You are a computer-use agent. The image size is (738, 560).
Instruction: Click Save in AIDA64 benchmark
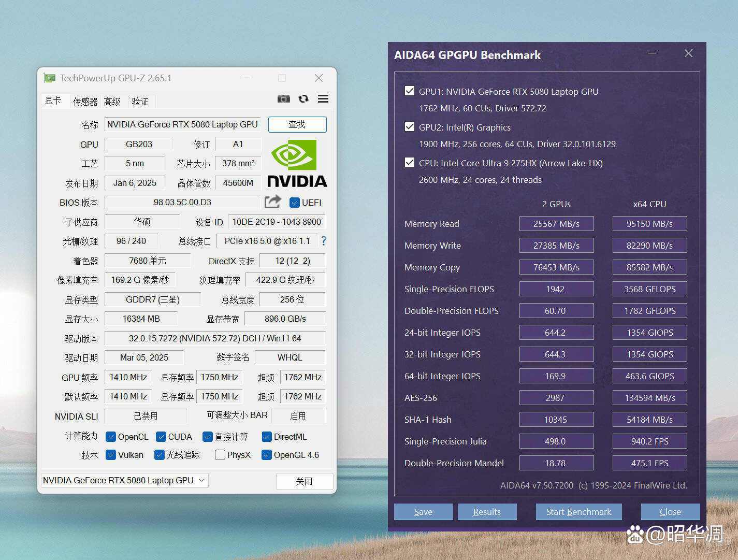point(423,512)
